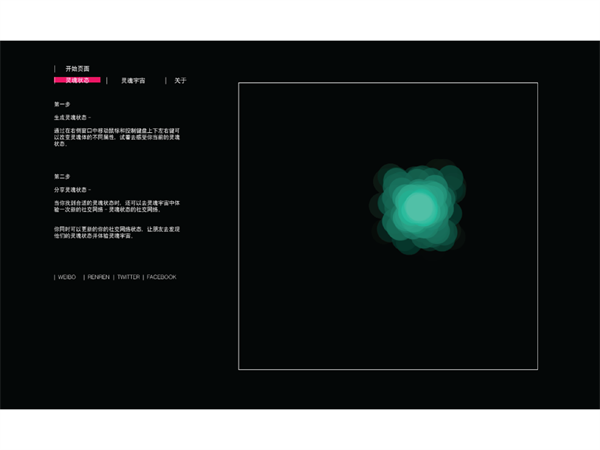This screenshot has height=450, width=600.
Task: Click the paragraph about mouse and keyboard control
Action: click(x=116, y=137)
